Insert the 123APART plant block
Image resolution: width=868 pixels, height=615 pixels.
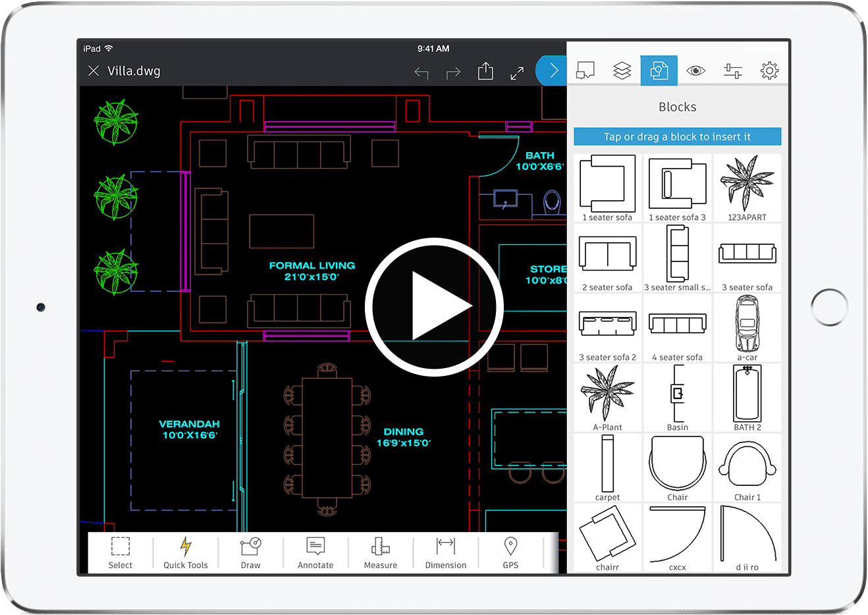pyautogui.click(x=747, y=188)
